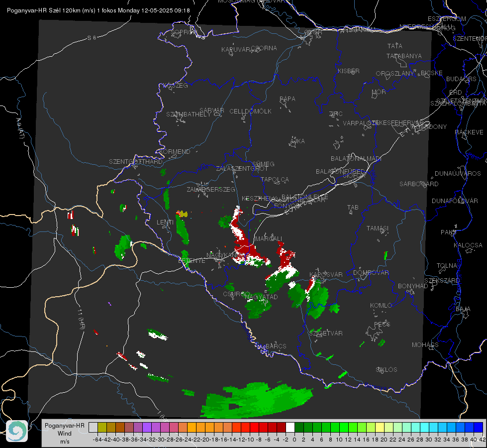The width and height of the screenshot is (487, 448).
Task: Click the 'TATA' city label
Action: click(x=395, y=46)
